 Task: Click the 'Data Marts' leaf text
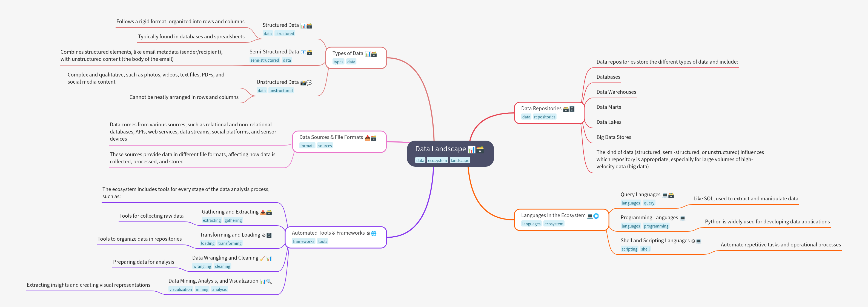tap(609, 107)
